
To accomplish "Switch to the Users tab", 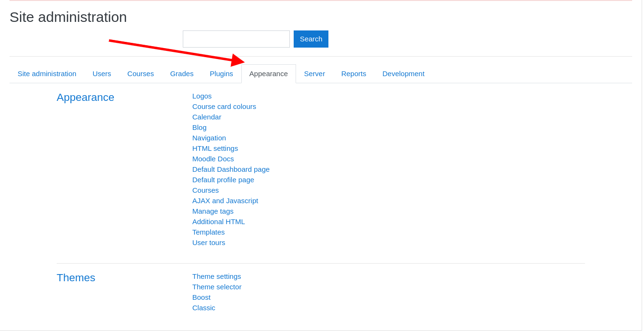I will tap(101, 73).
